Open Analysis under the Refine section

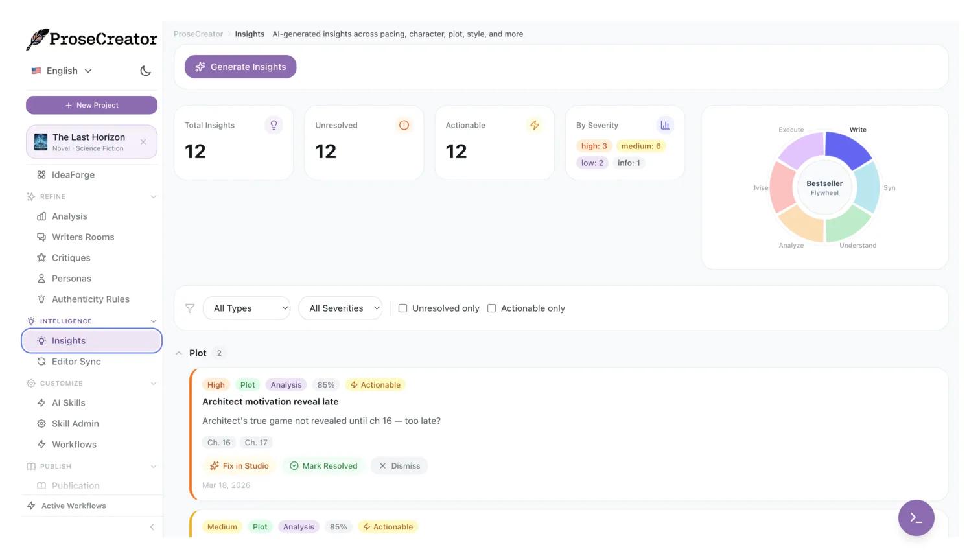[69, 216]
